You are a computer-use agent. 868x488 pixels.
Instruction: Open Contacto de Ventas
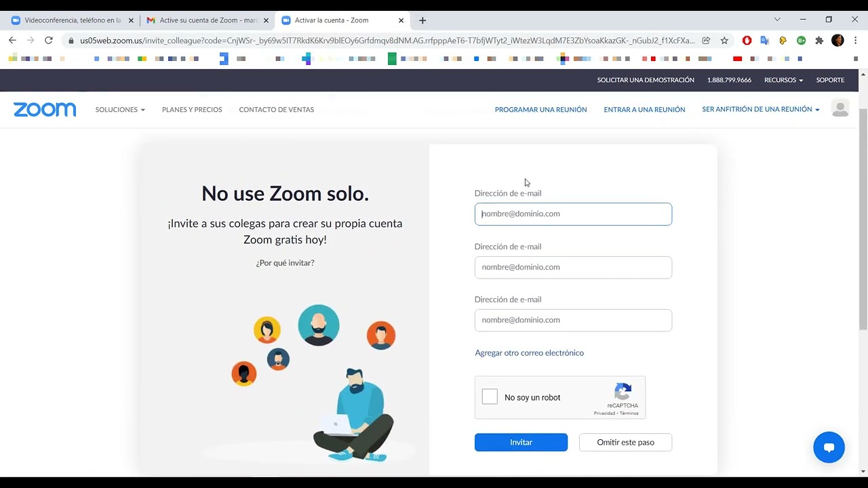276,110
